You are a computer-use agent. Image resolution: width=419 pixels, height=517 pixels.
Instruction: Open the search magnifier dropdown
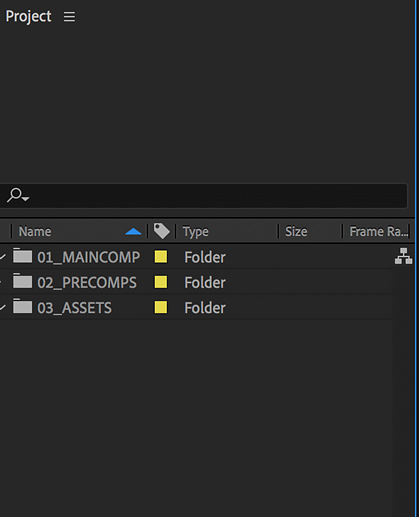[x=18, y=195]
